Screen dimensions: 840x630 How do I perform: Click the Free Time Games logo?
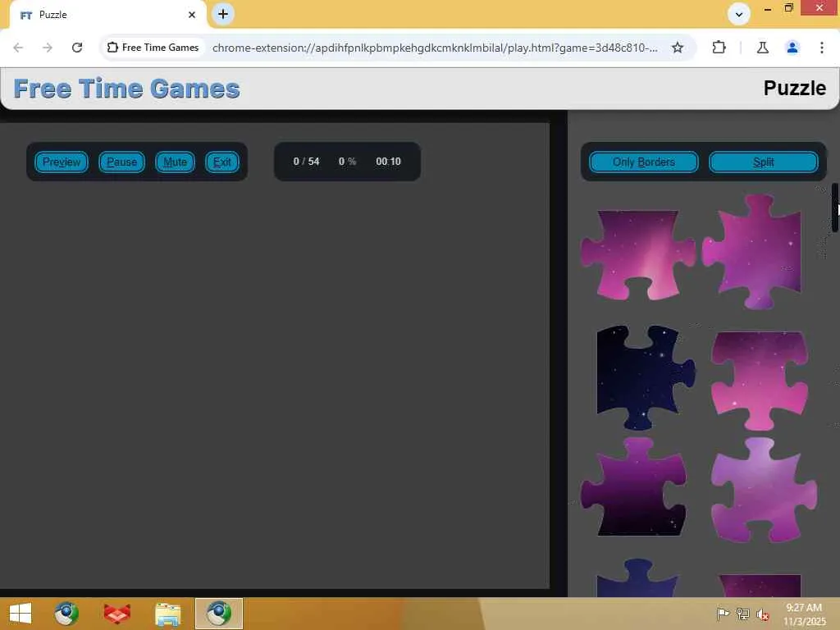pyautogui.click(x=126, y=89)
